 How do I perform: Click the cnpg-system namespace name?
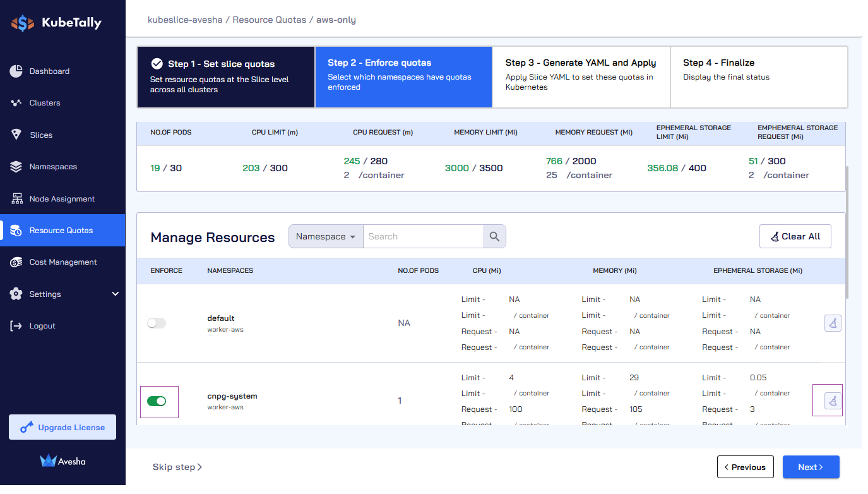(x=232, y=396)
